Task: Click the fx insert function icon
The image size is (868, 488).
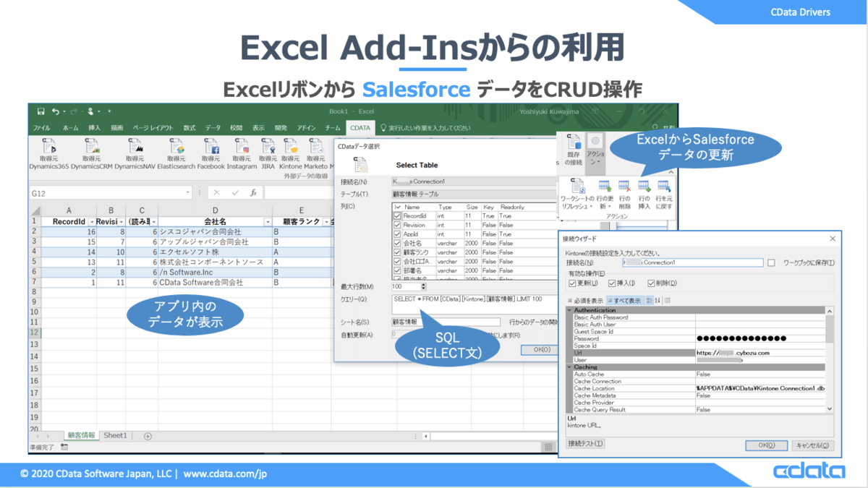Action: (254, 193)
